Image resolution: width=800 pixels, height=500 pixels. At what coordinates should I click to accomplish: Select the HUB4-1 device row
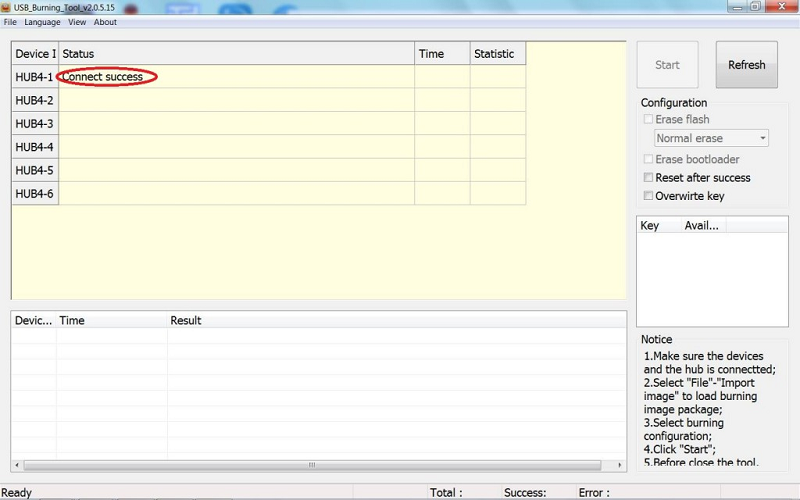click(35, 77)
